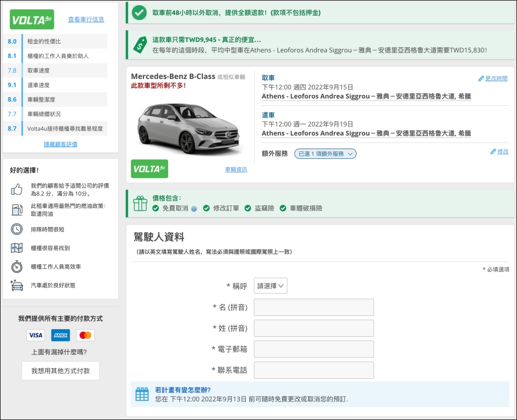The image size is (517, 420).
Task: Click the check icon beside 修改訂單
Action: [x=206, y=208]
